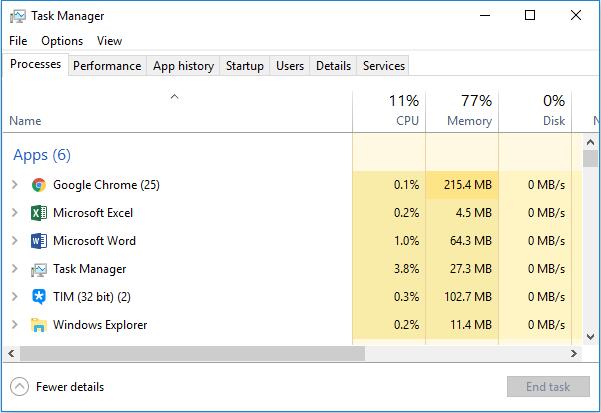The height and width of the screenshot is (413, 601).
Task: Open the Options menu
Action: pos(62,41)
